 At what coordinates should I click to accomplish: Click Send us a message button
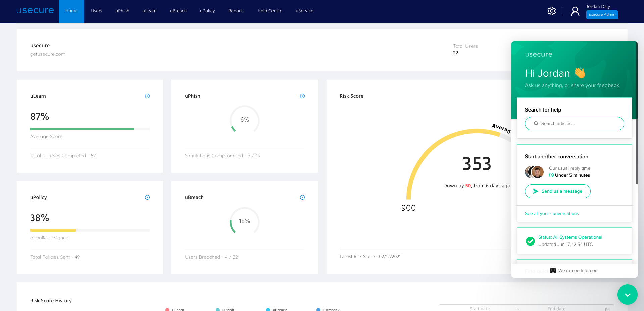(x=558, y=191)
